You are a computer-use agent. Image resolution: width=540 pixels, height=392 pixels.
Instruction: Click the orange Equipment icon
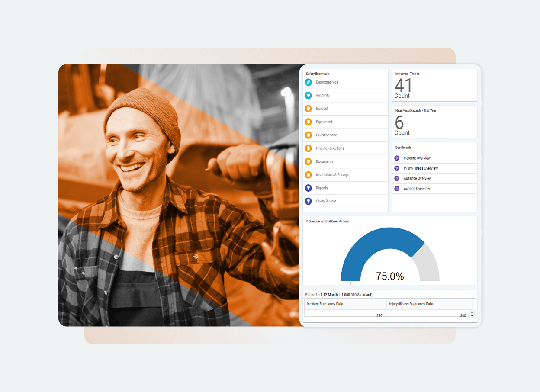[308, 122]
